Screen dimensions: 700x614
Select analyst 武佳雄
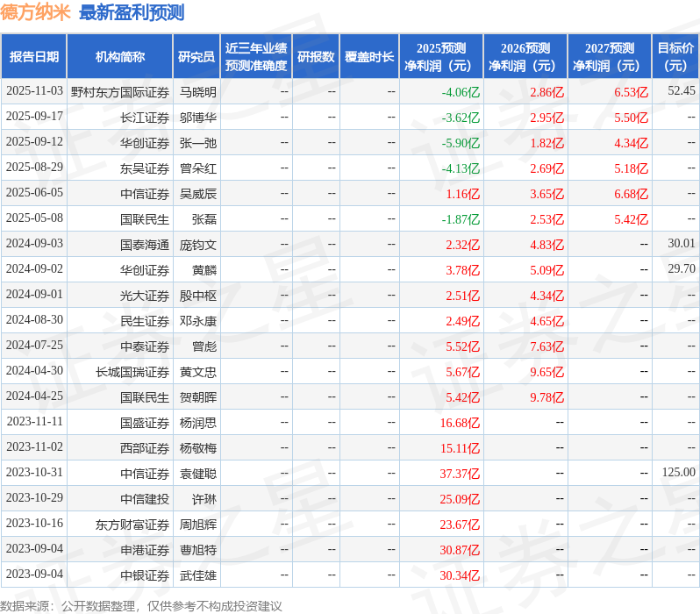(197, 575)
